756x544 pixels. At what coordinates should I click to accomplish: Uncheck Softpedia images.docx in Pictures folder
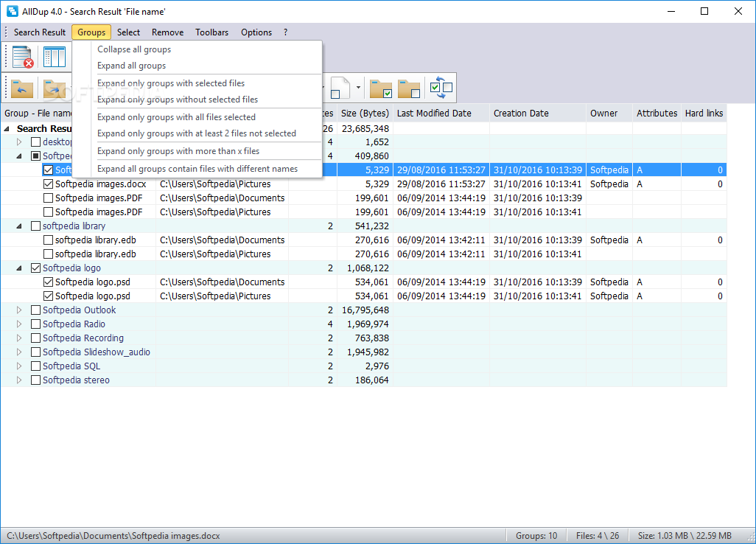tap(48, 184)
